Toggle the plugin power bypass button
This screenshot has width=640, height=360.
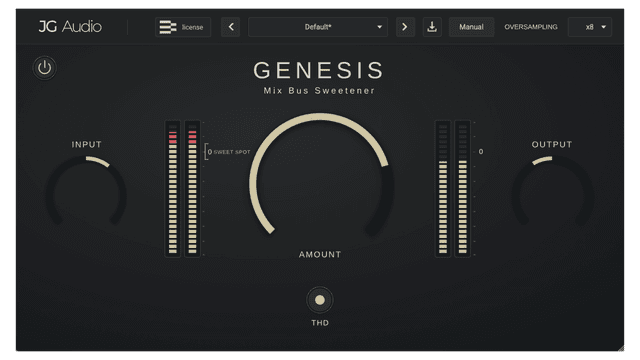(44, 68)
